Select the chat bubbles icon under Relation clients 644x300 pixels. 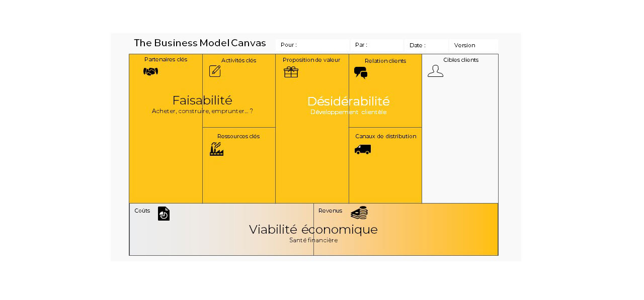361,73
